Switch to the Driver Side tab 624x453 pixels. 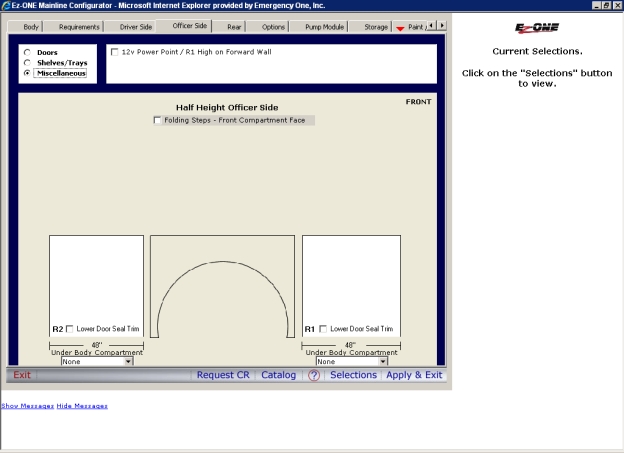[x=136, y=27]
